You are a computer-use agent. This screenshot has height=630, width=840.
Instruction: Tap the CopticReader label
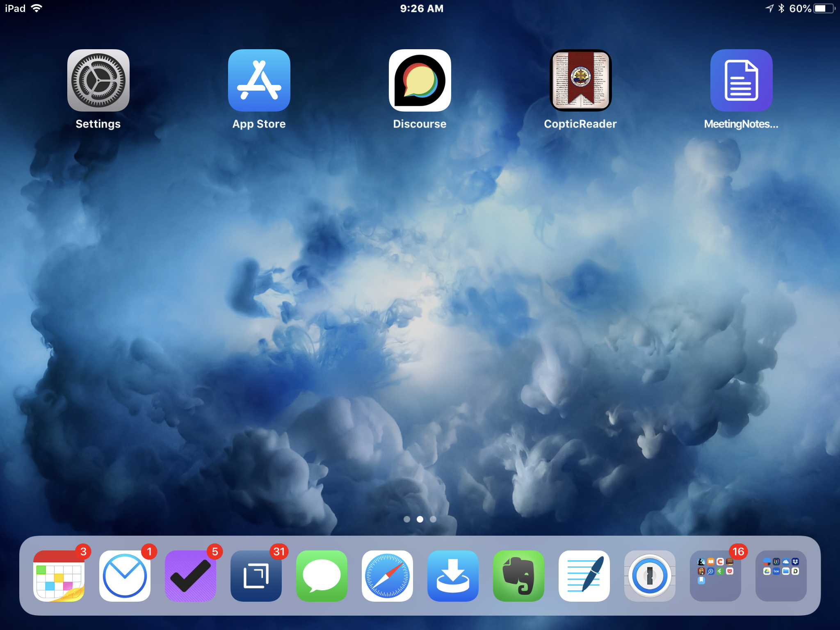tap(580, 124)
